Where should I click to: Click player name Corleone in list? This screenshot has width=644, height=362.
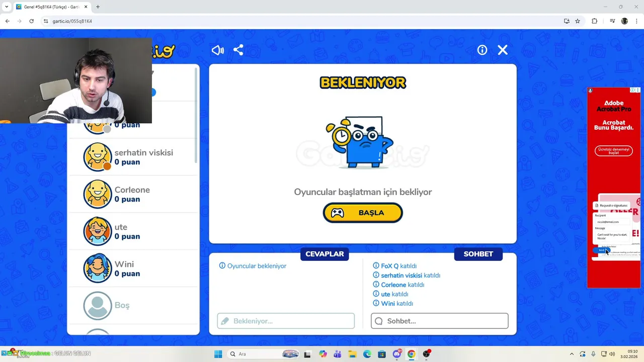132,190
